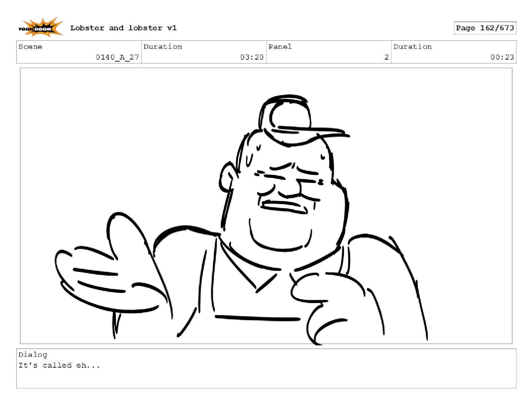Click the Scene column label
This screenshot has height=412, width=532.
(x=30, y=47)
